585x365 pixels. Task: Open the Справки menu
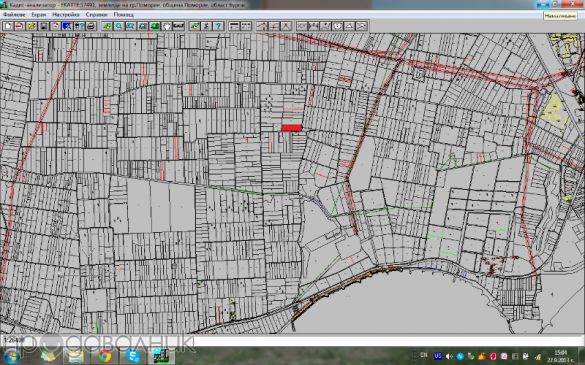coord(96,15)
